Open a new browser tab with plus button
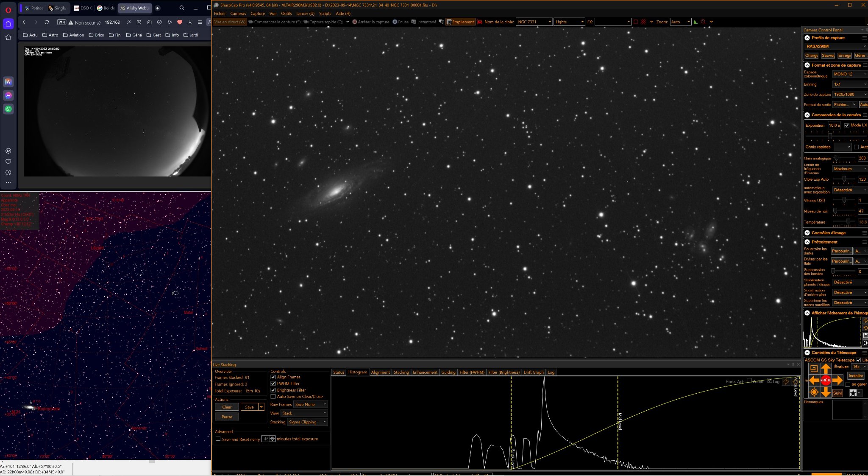Image resolution: width=868 pixels, height=476 pixels. pos(158,8)
